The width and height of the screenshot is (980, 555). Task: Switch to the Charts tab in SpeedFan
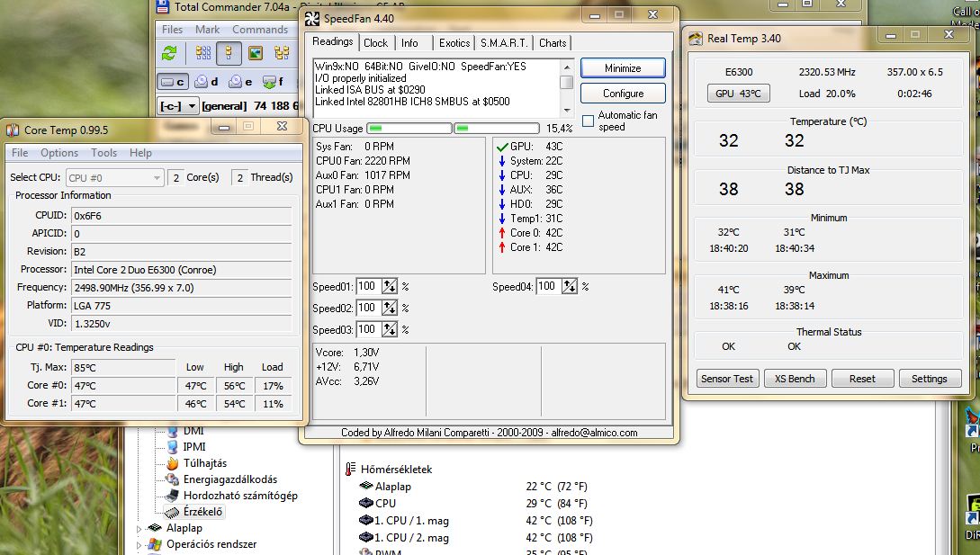coord(553,43)
